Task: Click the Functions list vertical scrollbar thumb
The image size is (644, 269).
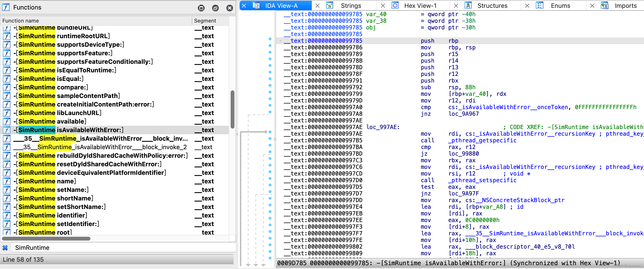Action: 232,110
